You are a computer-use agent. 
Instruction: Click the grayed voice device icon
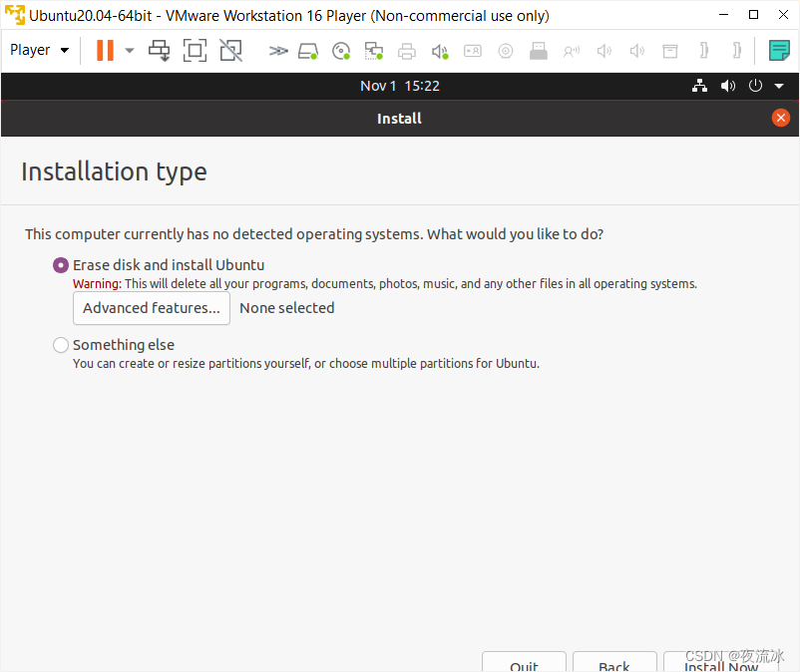click(572, 51)
